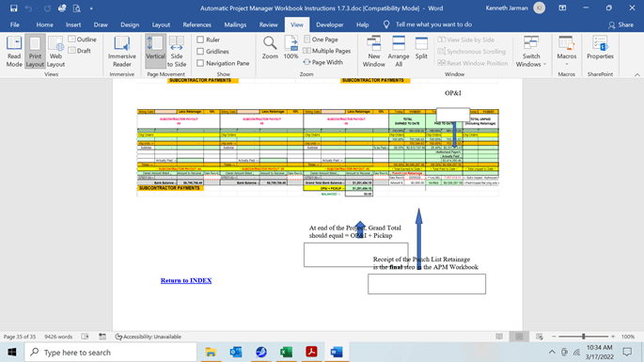The width and height of the screenshot is (644, 362).
Task: Enable the Gridlines checkbox
Action: (200, 52)
